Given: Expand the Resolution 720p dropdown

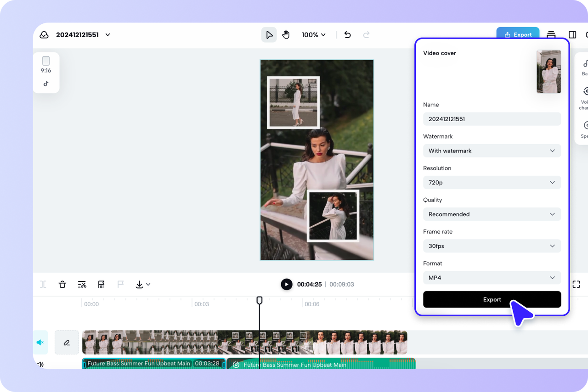Looking at the screenshot, I should (x=492, y=182).
